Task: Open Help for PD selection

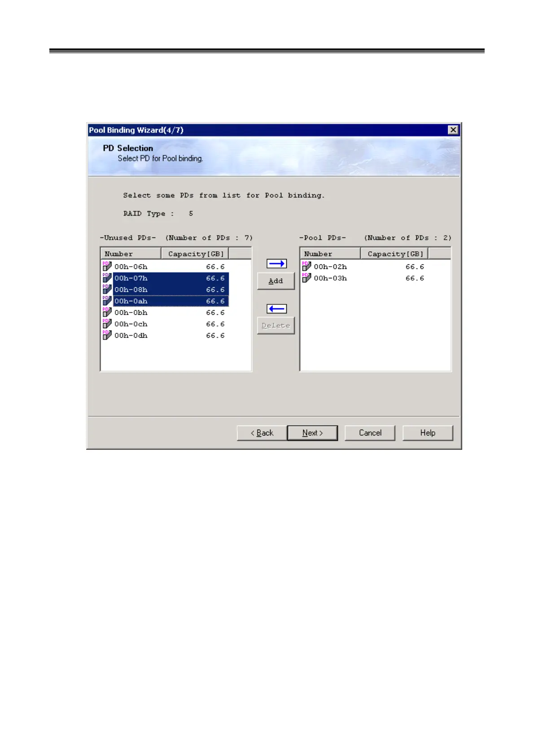Action: click(428, 433)
